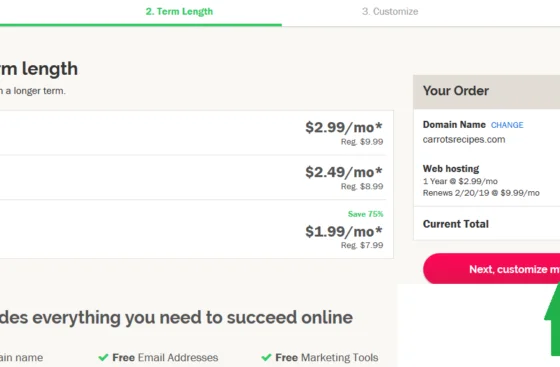Choose the $1.99/mo term plan row
560x367 pixels.
coord(196,229)
